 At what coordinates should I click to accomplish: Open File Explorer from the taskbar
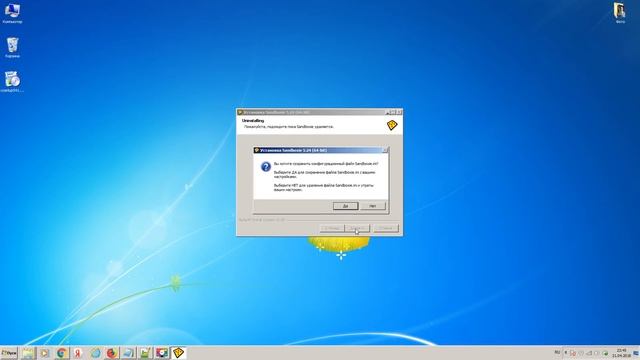coord(28,353)
